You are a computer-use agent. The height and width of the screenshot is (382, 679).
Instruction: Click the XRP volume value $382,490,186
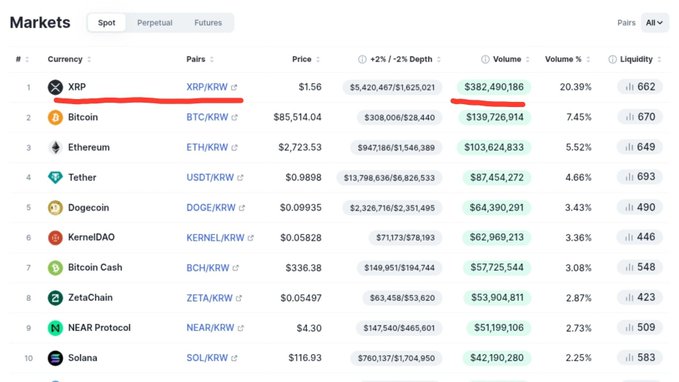[x=494, y=87]
